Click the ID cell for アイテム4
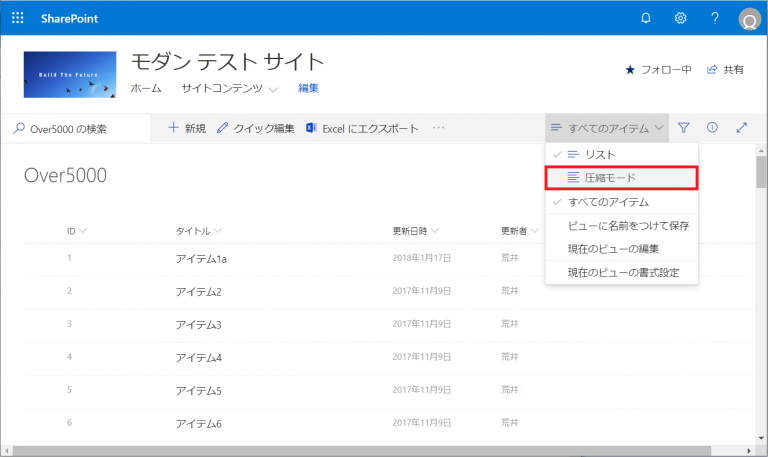 click(69, 357)
